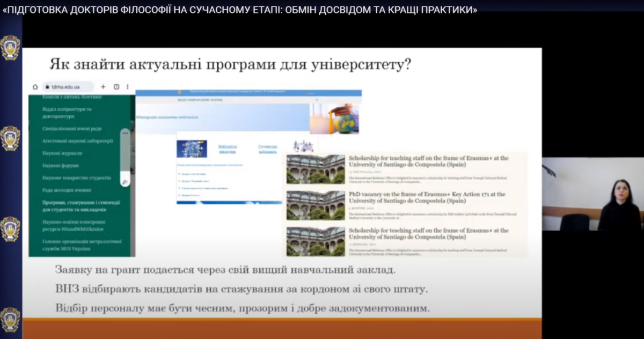644x339 pixels.
Task: Open the tab switcher counter icon
Action: [x=116, y=87]
